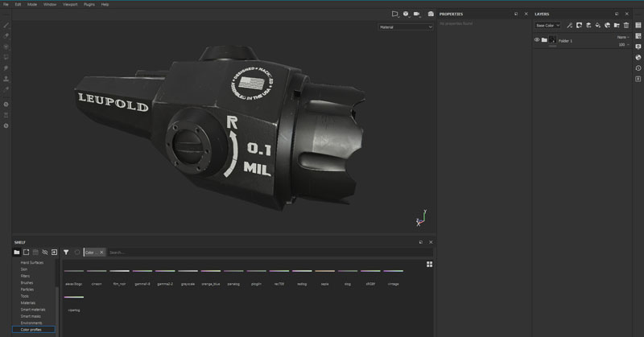Screen dimensions: 644x337
Task: Take viewport screenshot with camera icon
Action: pyautogui.click(x=431, y=14)
